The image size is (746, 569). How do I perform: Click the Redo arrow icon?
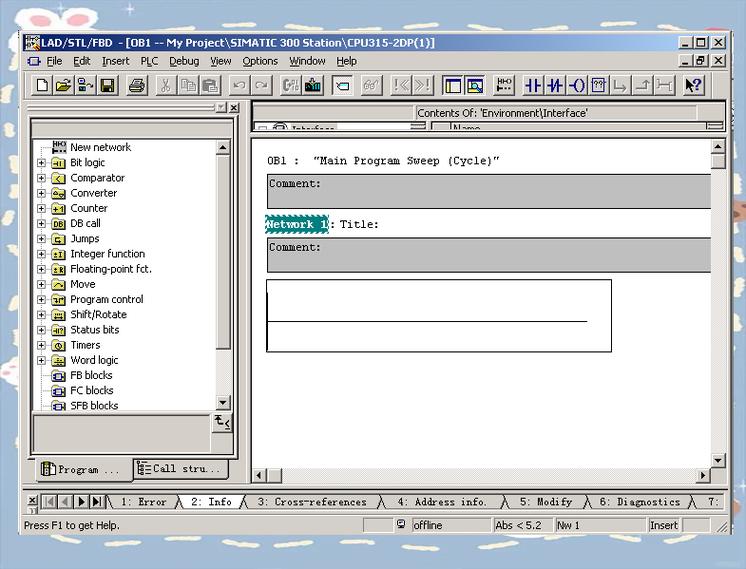coord(261,86)
